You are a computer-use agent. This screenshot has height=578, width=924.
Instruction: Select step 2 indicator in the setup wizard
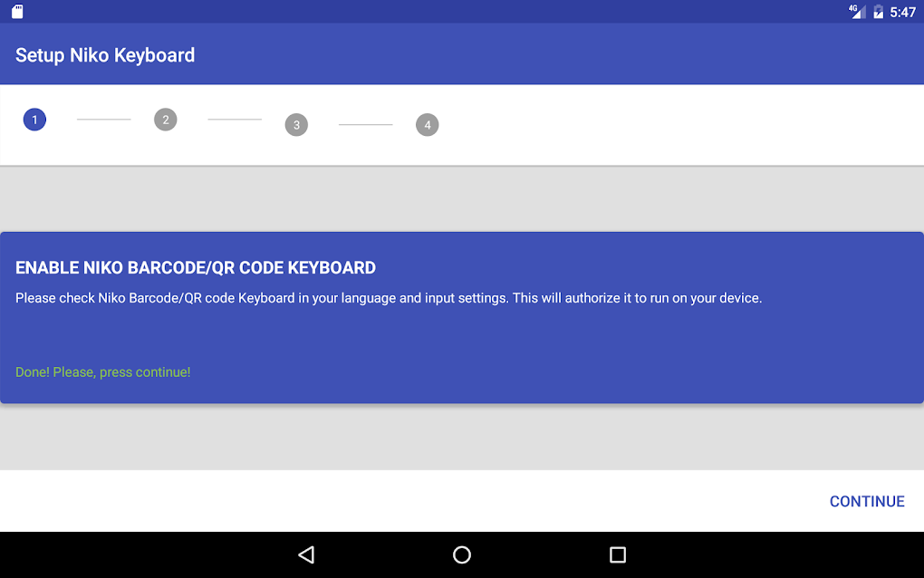pos(165,119)
